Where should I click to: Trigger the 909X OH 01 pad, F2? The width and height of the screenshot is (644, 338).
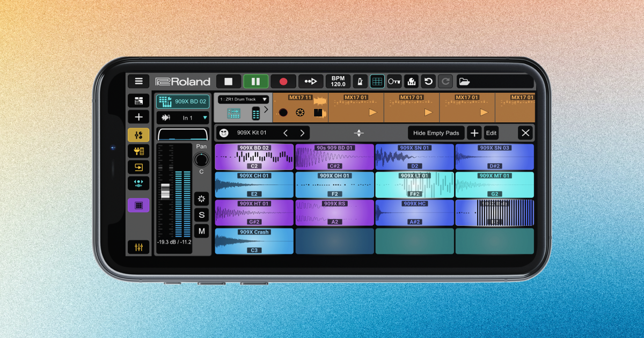pos(334,185)
